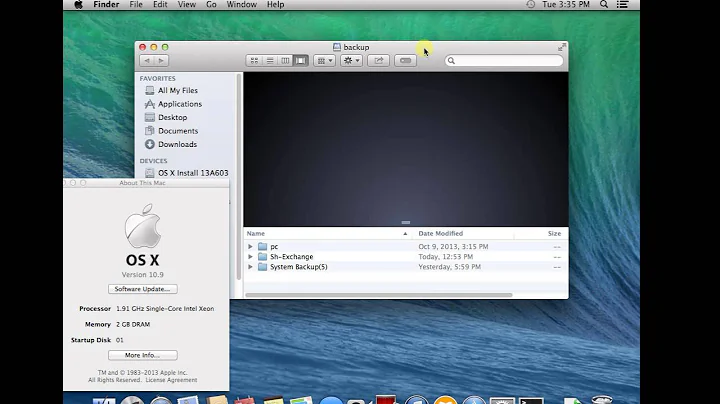Click the backup folder title icon

pyautogui.click(x=337, y=47)
